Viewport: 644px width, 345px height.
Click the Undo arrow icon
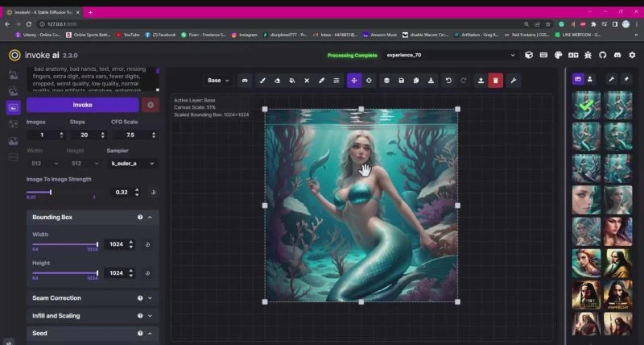point(448,81)
